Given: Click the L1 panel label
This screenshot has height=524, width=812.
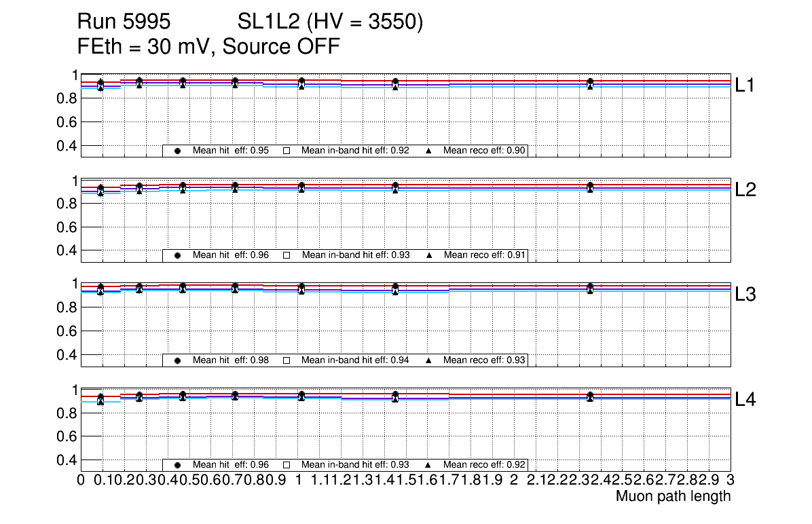Looking at the screenshot, I should pyautogui.click(x=745, y=86).
